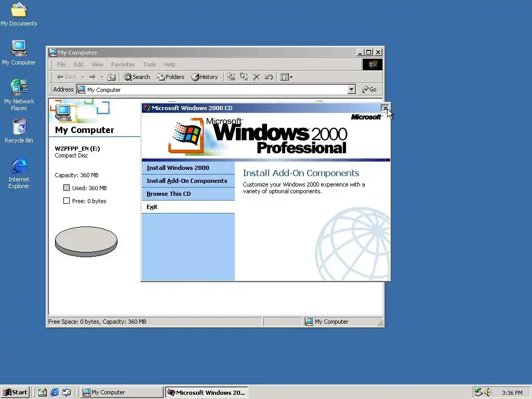Click the Undo toolbar icon
The height and width of the screenshot is (399, 532).
click(x=269, y=77)
